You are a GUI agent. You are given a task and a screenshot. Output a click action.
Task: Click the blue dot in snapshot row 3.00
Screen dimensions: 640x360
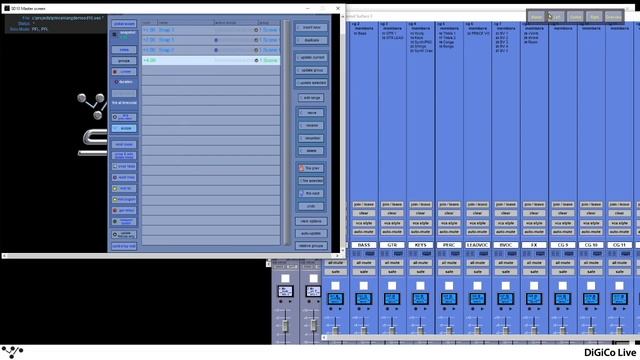pos(216,50)
